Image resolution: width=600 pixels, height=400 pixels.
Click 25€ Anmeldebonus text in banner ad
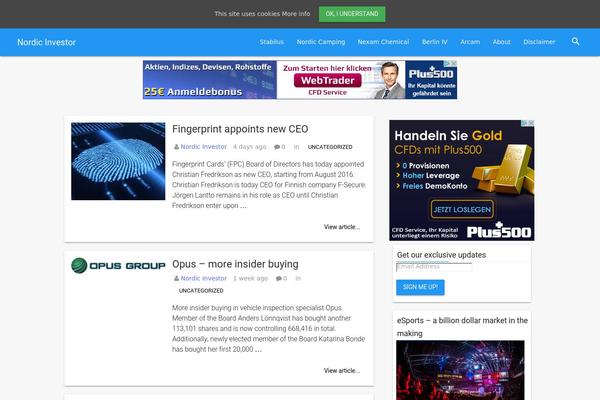(x=193, y=92)
